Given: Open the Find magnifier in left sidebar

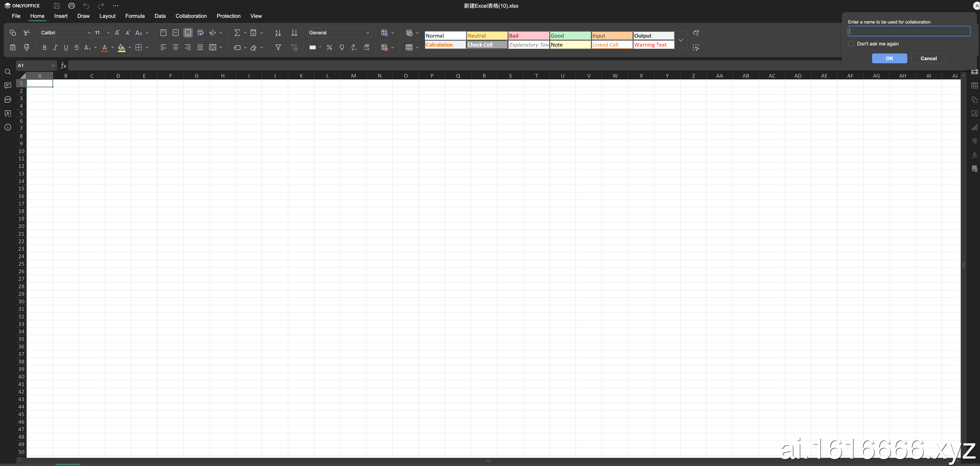Looking at the screenshot, I should point(8,72).
